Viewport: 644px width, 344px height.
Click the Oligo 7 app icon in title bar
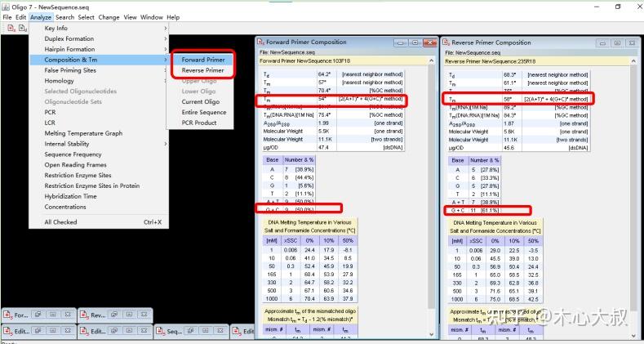tap(6, 7)
